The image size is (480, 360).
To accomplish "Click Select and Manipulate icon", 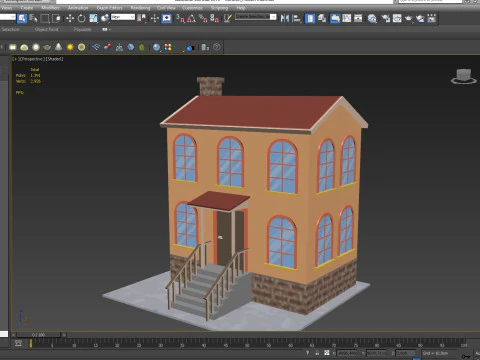I will [x=154, y=18].
